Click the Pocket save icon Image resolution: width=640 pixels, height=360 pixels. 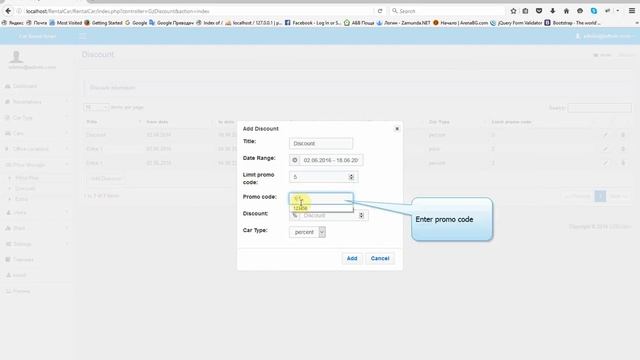pos(539,11)
